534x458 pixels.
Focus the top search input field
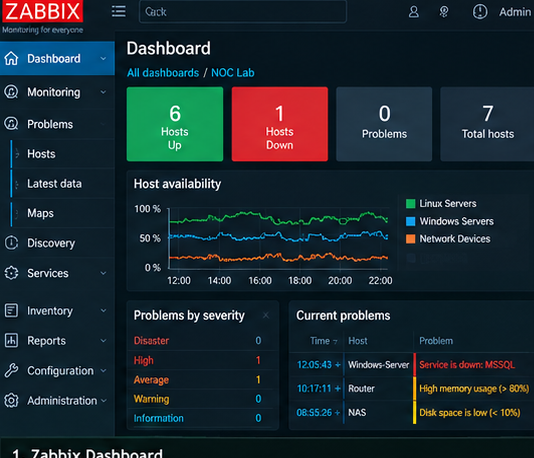243,12
